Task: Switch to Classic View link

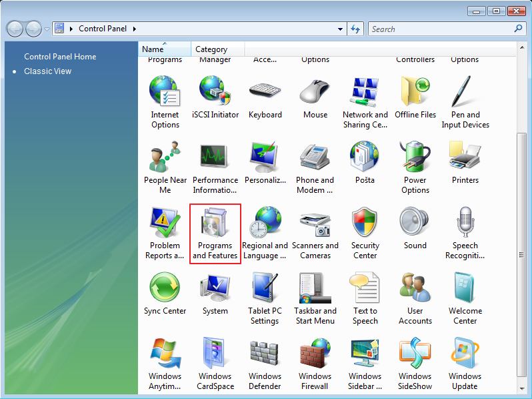Action: (47, 71)
